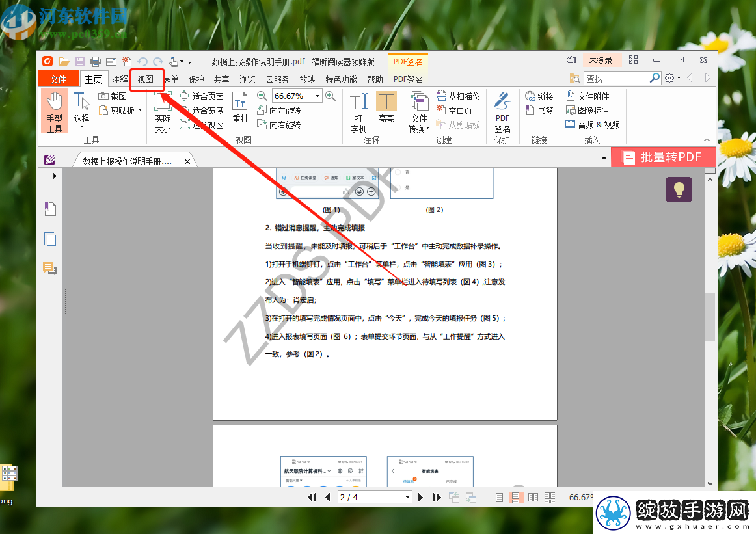Open the 选择 tool dropdown arrow

coord(81,127)
